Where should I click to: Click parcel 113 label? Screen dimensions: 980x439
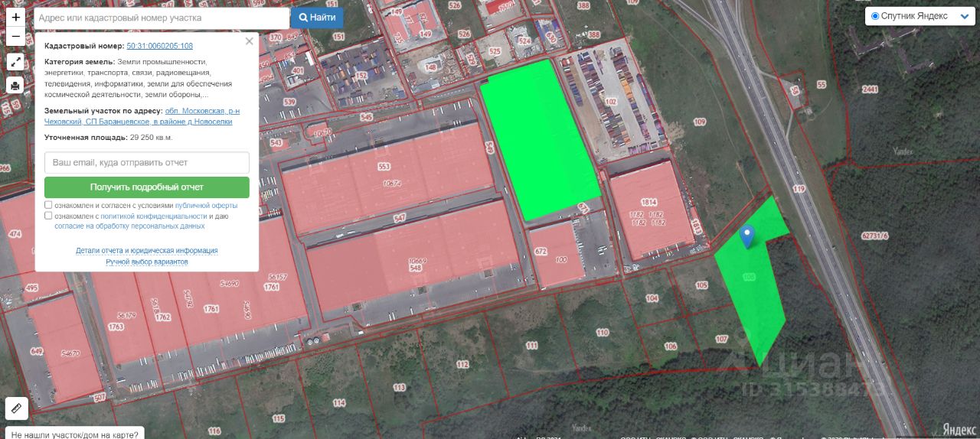(399, 388)
